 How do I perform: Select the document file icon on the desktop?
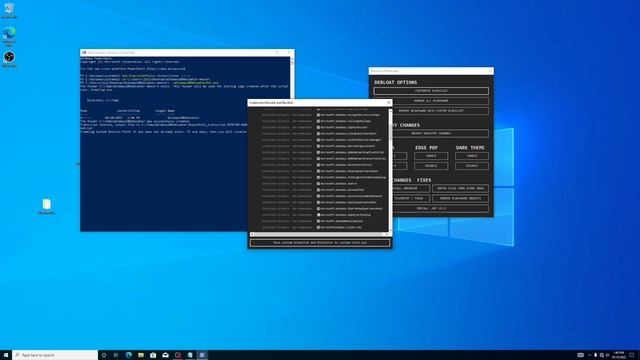pyautogui.click(x=47, y=207)
